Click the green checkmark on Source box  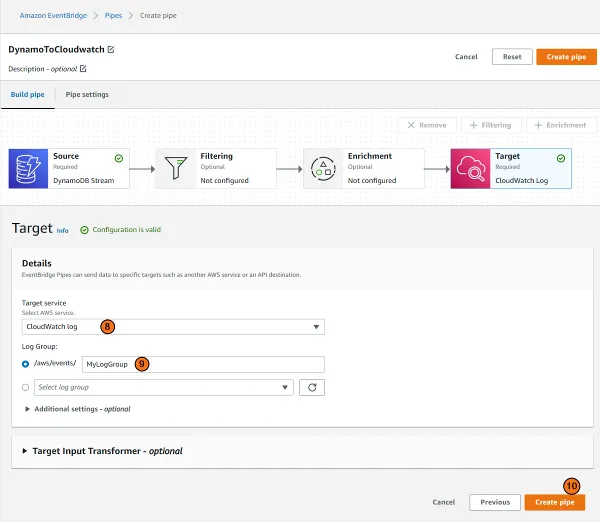coord(119,158)
